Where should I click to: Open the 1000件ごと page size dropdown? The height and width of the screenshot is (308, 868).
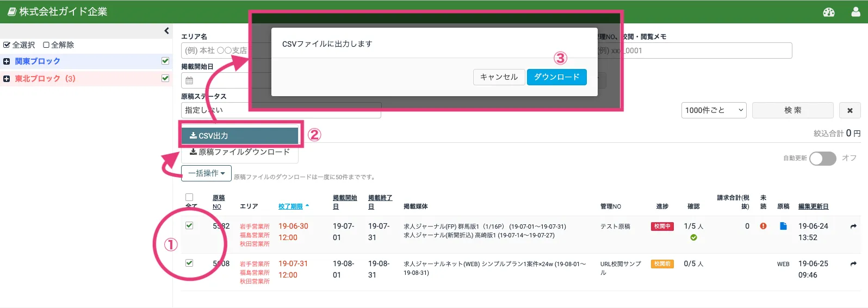coord(714,110)
